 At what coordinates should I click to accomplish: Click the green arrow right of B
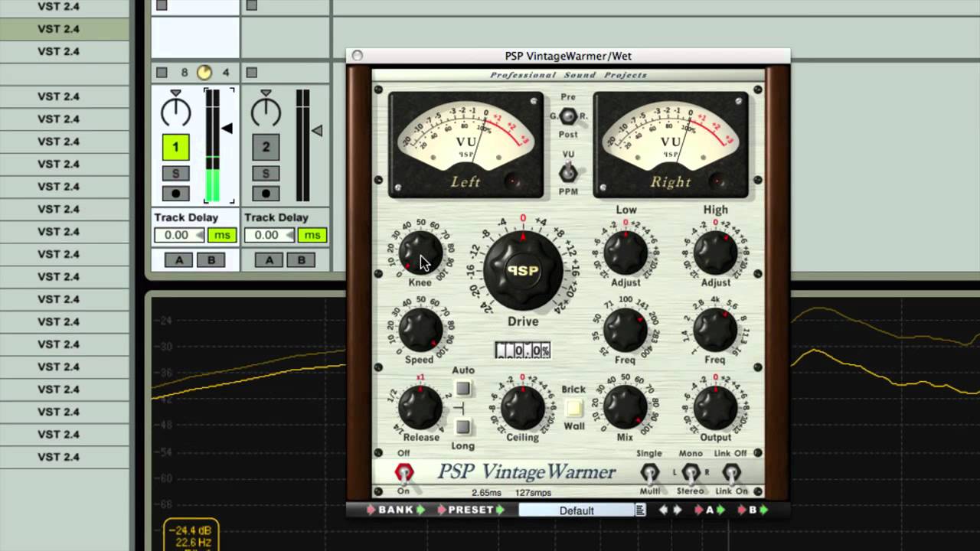pos(763,510)
